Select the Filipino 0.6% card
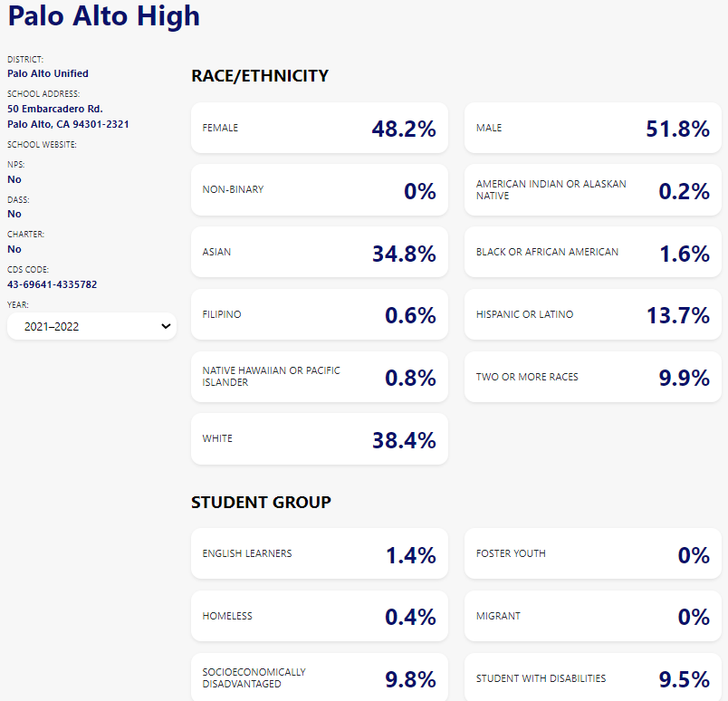 pos(319,315)
